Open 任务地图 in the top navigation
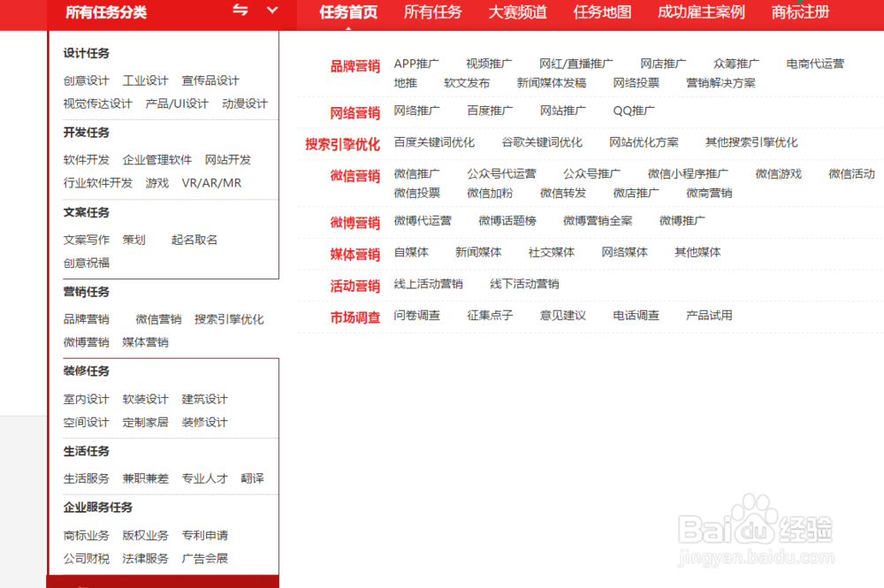The image size is (884, 588). coord(602,11)
